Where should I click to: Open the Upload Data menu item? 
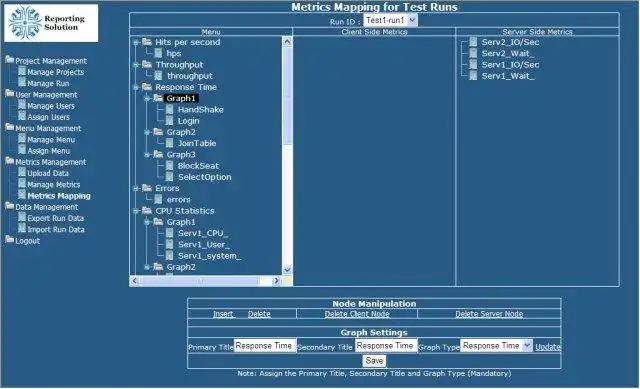click(48, 173)
